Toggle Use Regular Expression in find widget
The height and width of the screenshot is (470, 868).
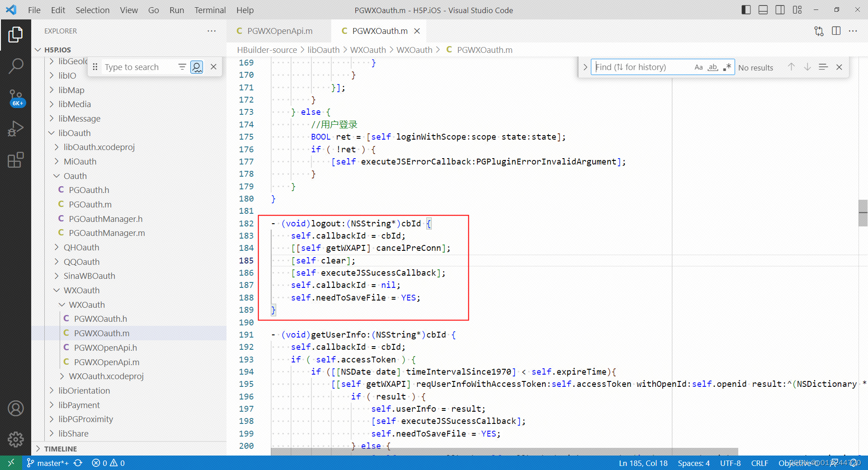click(x=727, y=67)
